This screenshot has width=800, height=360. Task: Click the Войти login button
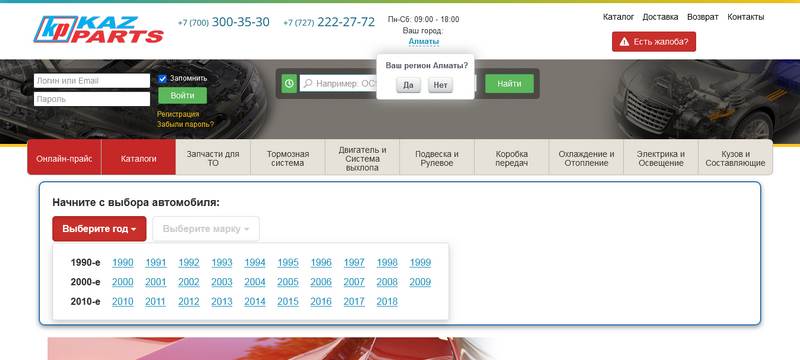pyautogui.click(x=182, y=95)
